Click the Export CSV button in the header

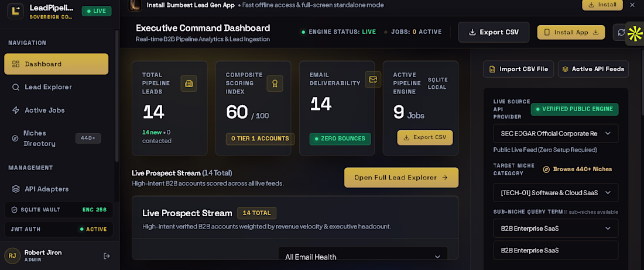pos(494,32)
